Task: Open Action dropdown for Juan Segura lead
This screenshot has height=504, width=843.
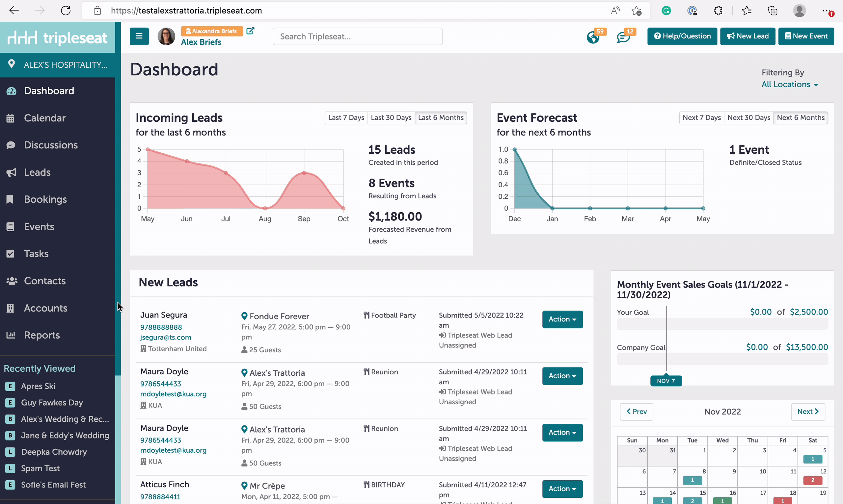Action: pyautogui.click(x=562, y=319)
